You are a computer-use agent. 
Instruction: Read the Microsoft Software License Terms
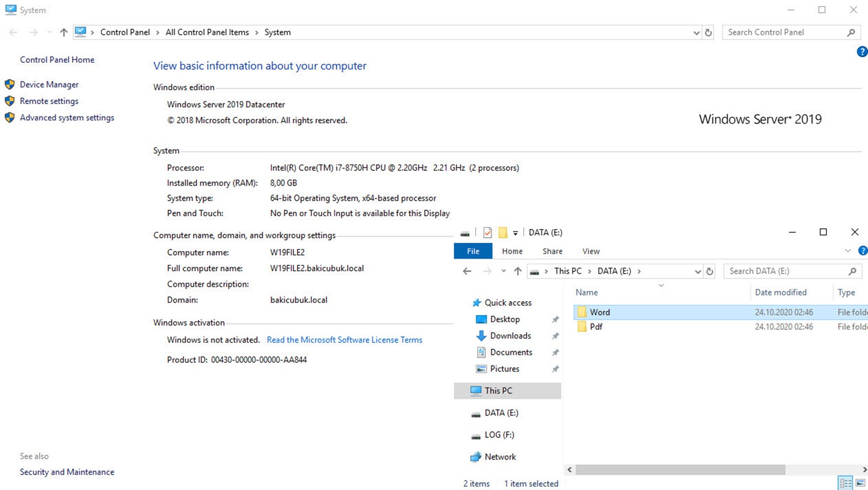(x=344, y=340)
